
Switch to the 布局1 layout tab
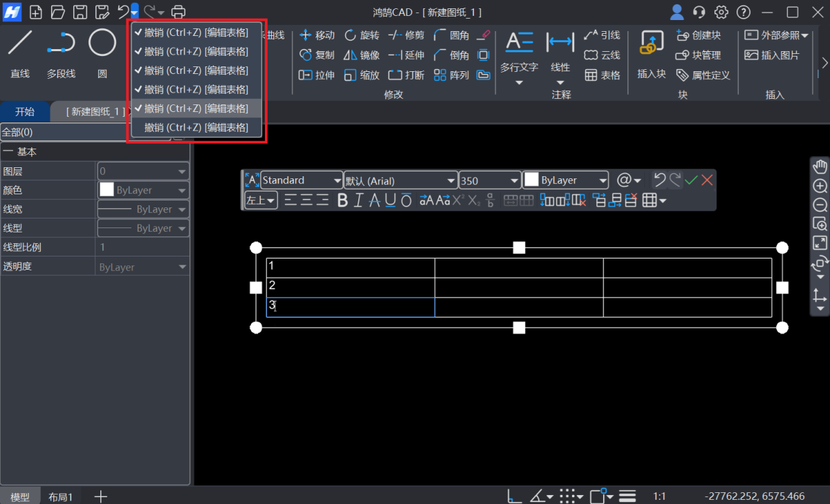[61, 496]
